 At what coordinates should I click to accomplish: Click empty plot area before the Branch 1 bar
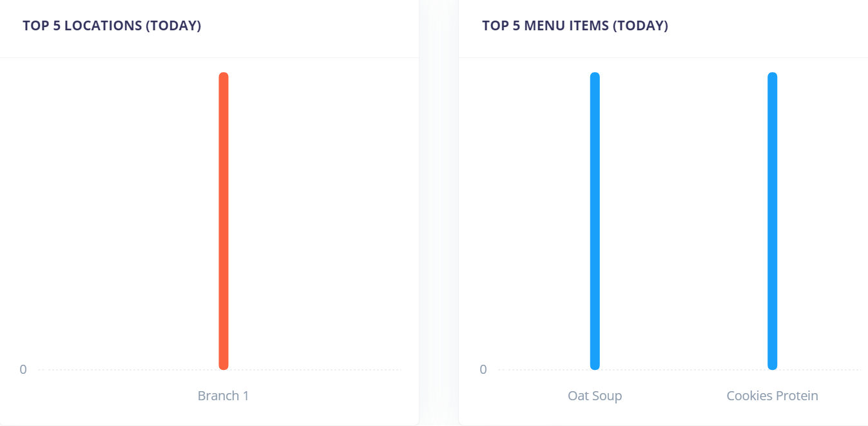129,219
